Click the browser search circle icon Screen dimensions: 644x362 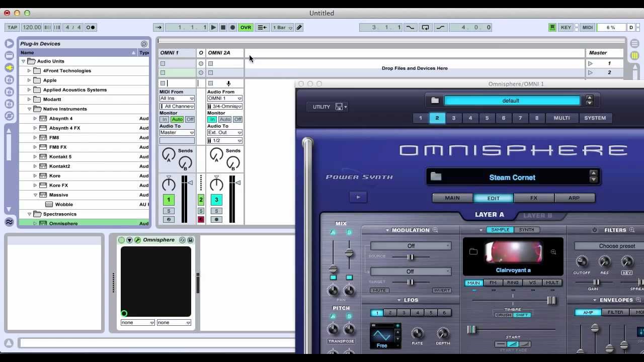[144, 44]
